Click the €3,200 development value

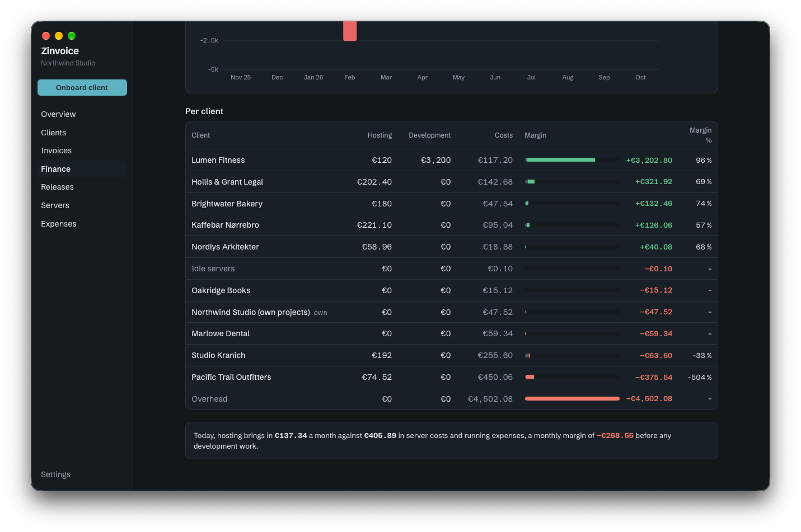coord(436,160)
